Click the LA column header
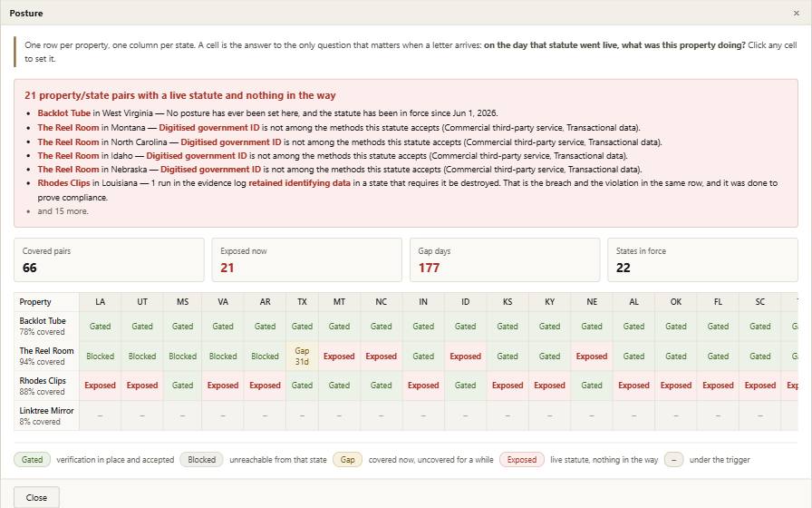Image resolution: width=812 pixels, height=508 pixels. tap(100, 302)
